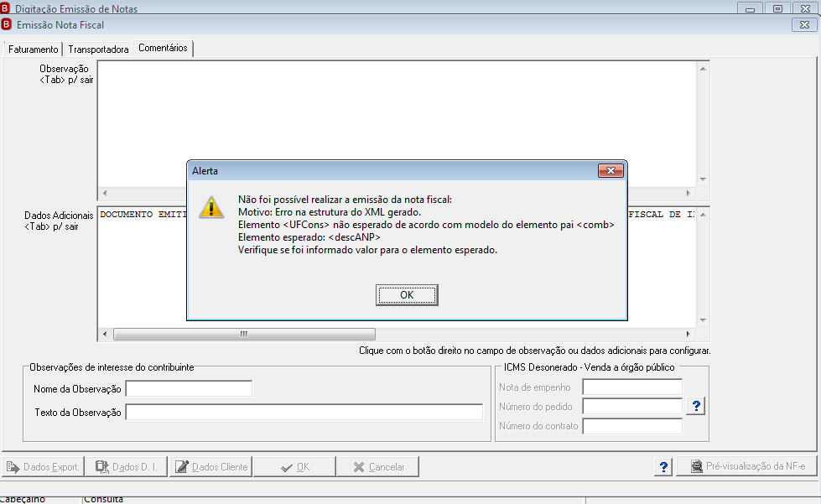Click the 'DOCUMENTO EMITI' text in Dados Adicionais

coord(143,215)
